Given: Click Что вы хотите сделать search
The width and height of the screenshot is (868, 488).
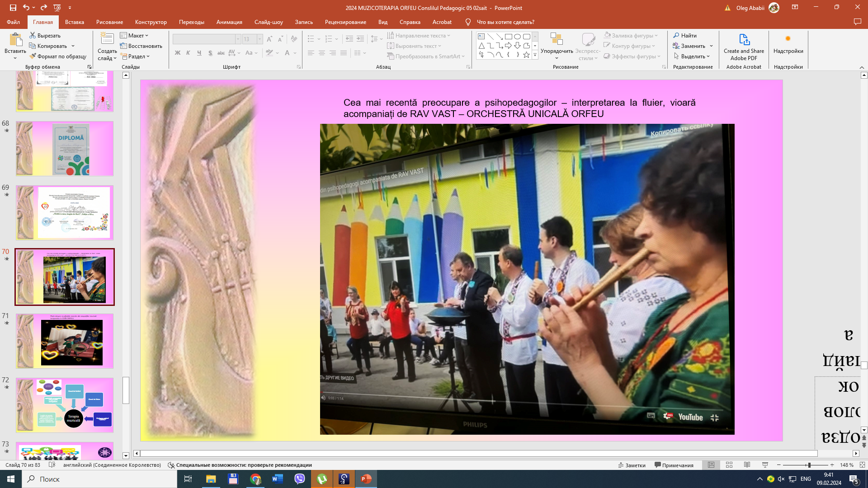Looking at the screenshot, I should point(505,22).
